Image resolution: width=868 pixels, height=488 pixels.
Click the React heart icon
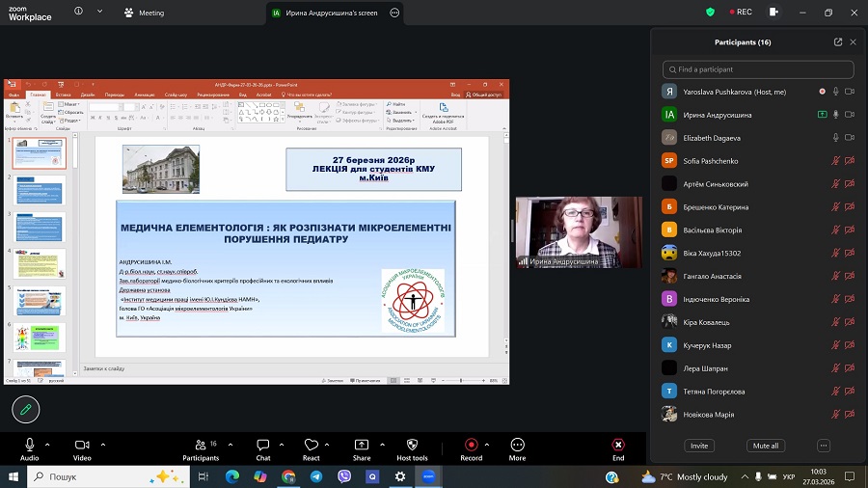(x=311, y=445)
